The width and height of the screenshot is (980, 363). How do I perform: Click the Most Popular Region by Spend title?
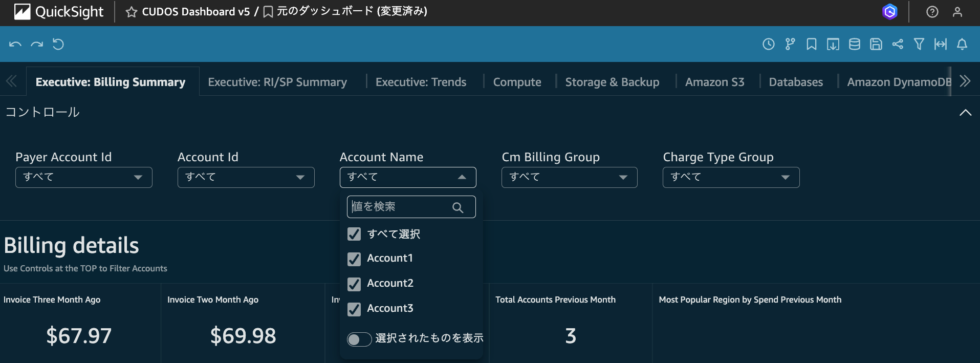coord(750,300)
